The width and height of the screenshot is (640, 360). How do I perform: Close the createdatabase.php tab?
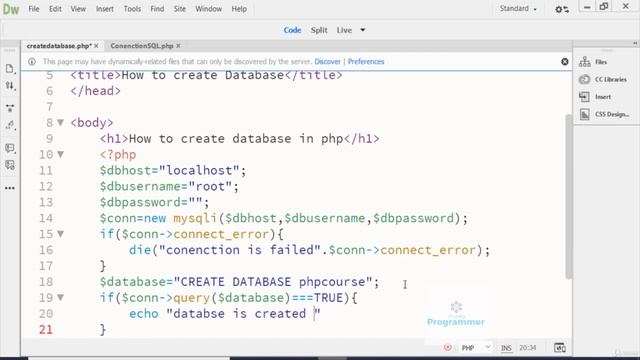[96, 46]
